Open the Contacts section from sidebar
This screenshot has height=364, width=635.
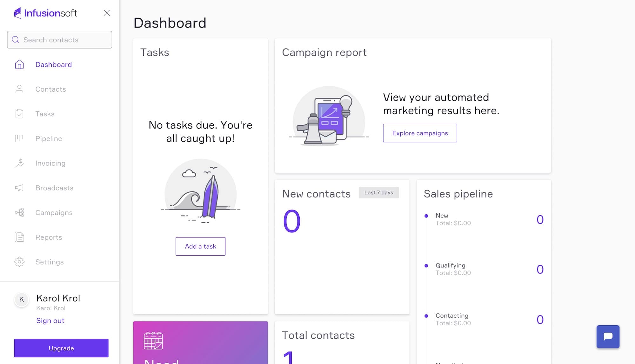pyautogui.click(x=50, y=89)
